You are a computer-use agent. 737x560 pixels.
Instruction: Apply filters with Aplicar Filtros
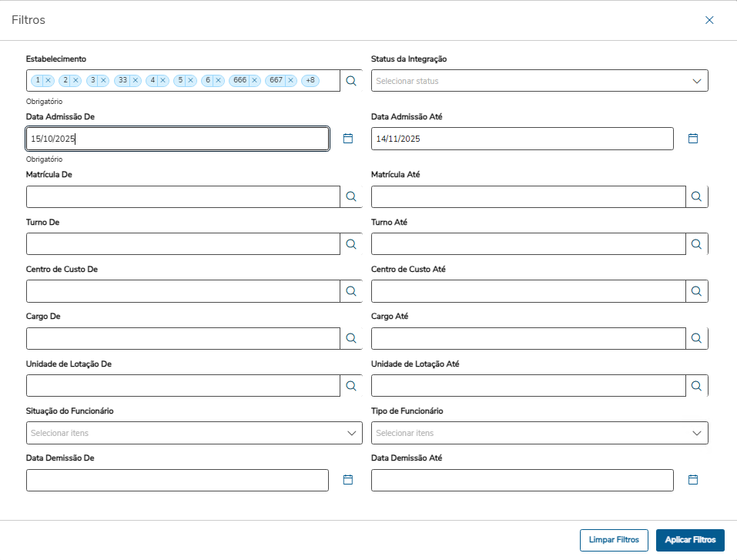690,540
